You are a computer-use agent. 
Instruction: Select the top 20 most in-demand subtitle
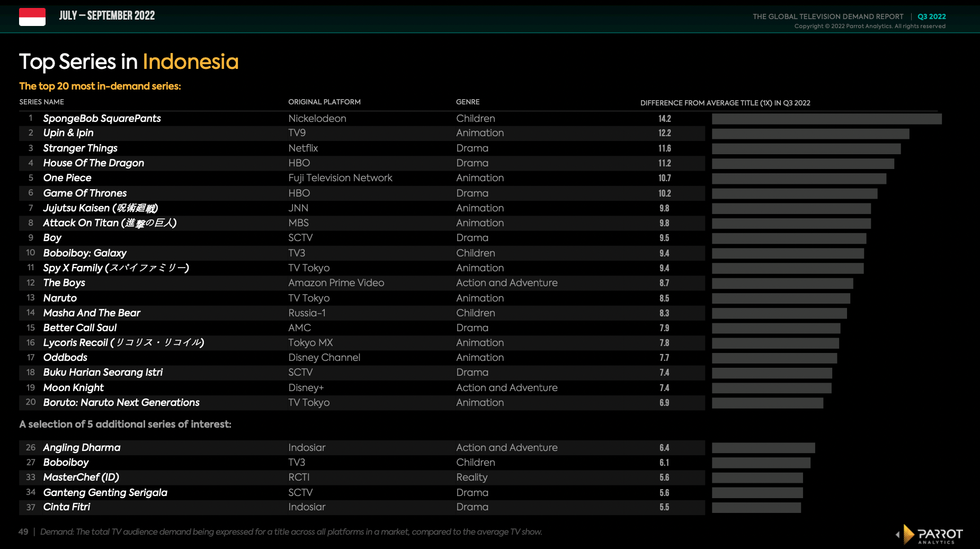[100, 86]
